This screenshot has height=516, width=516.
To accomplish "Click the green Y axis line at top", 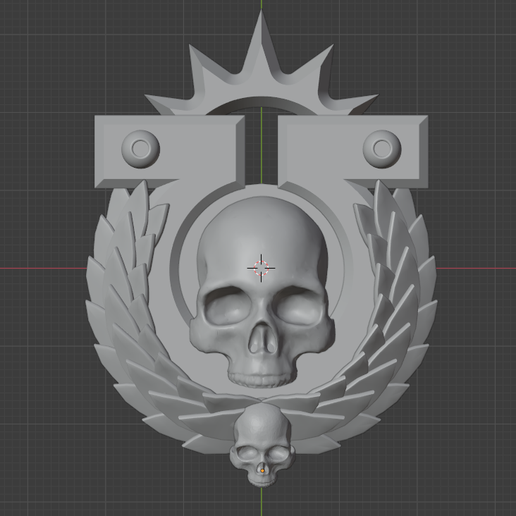I will 262,5.
